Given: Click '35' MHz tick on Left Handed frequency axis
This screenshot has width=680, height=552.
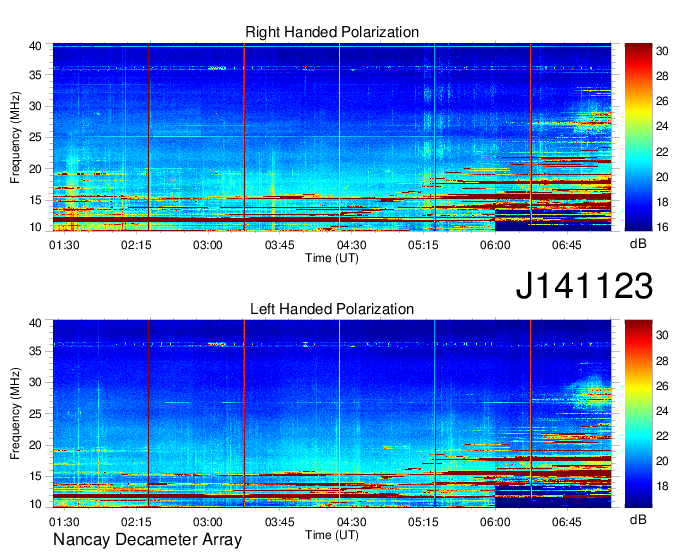Looking at the screenshot, I should [x=35, y=351].
